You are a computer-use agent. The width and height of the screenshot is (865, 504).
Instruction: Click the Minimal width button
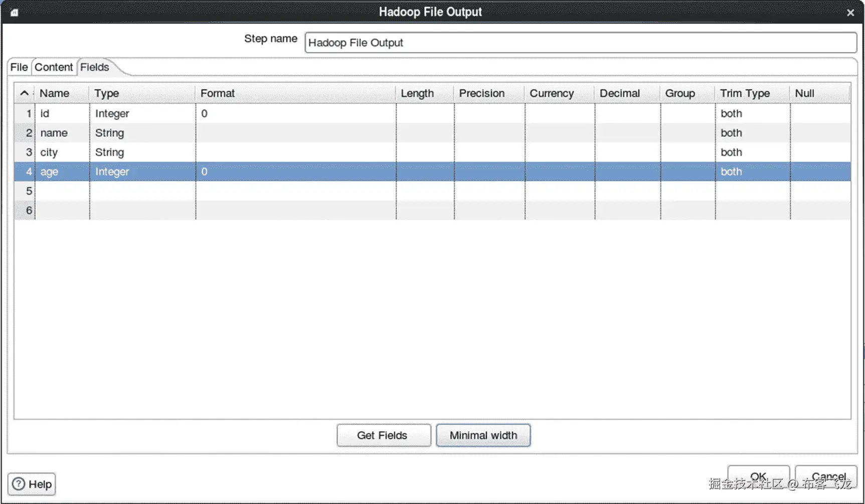tap(483, 435)
